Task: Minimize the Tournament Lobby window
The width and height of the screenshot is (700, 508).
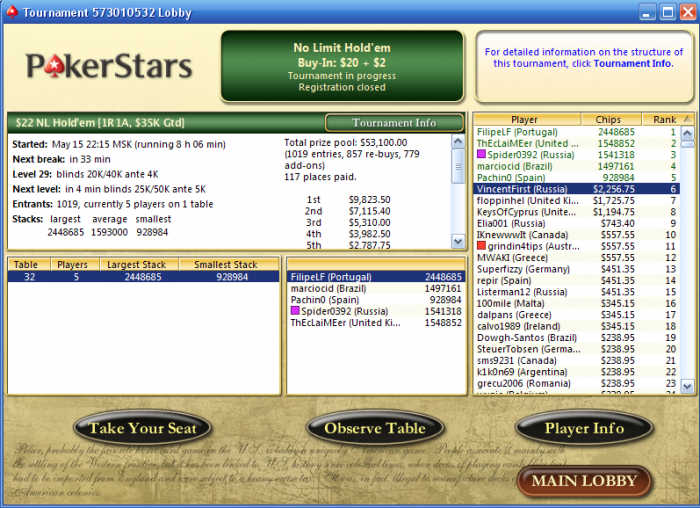Action: coord(647,12)
